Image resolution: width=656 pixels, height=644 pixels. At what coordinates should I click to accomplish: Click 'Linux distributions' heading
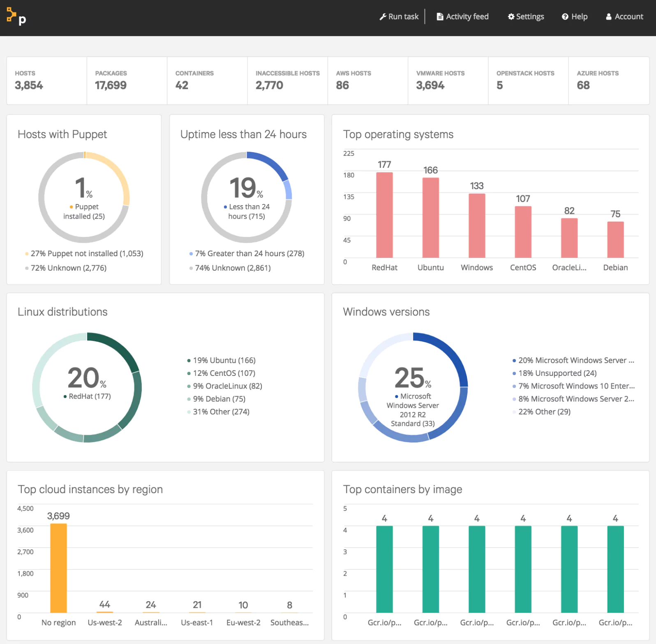click(62, 312)
